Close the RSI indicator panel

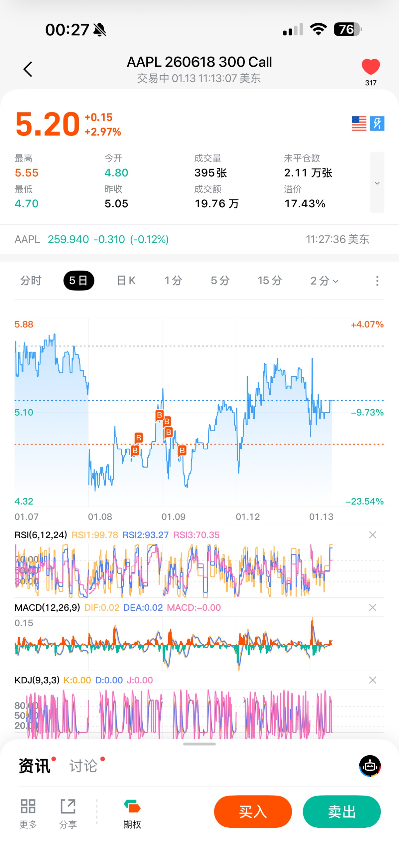(x=372, y=535)
